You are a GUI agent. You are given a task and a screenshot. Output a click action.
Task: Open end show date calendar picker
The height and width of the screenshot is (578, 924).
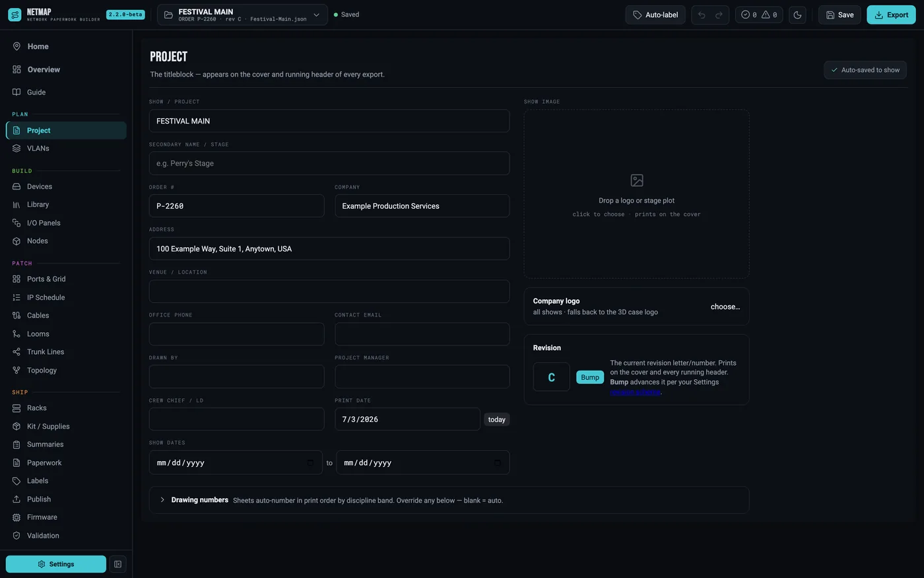497,462
